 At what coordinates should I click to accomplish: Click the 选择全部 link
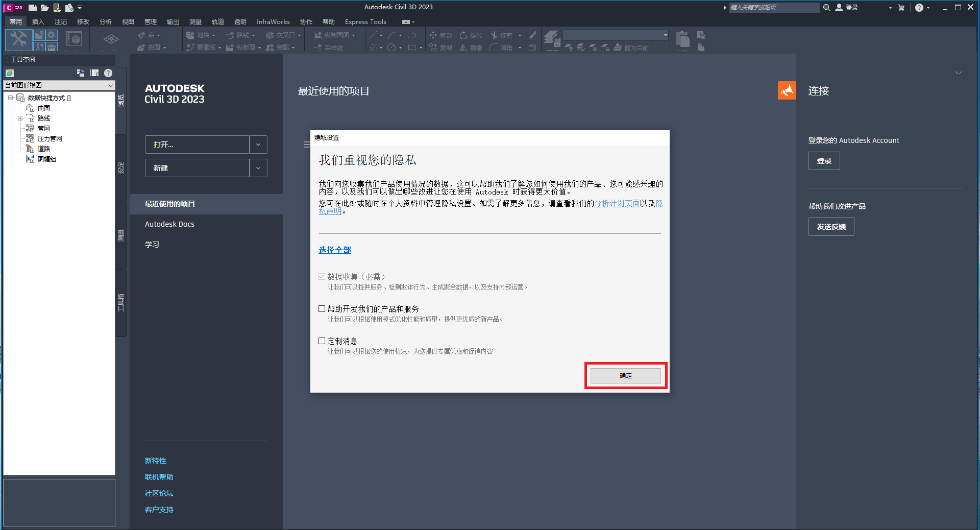tap(335, 250)
